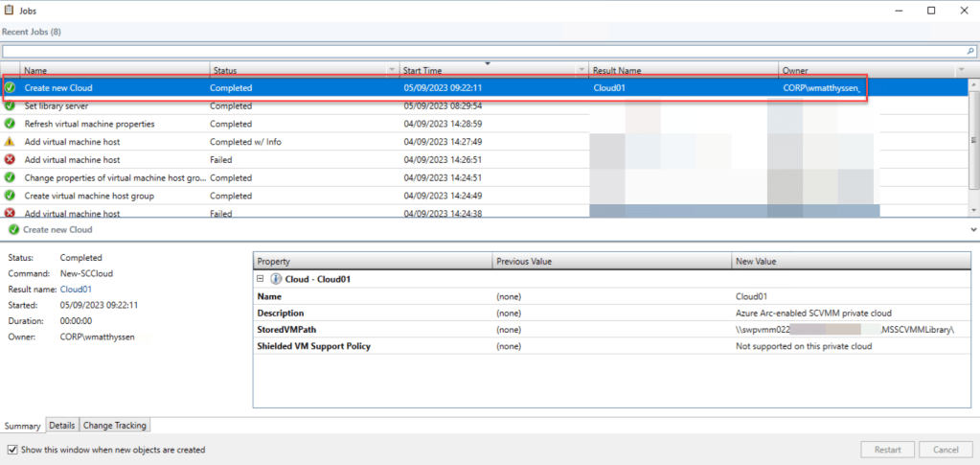Click the jobs list vertical scrollbar
Screen dimensions: 980x465
pos(973,144)
